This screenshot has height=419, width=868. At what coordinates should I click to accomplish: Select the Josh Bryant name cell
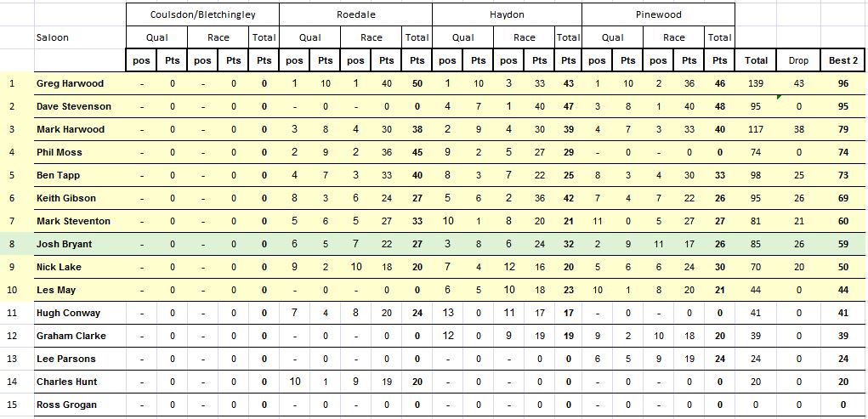point(65,244)
